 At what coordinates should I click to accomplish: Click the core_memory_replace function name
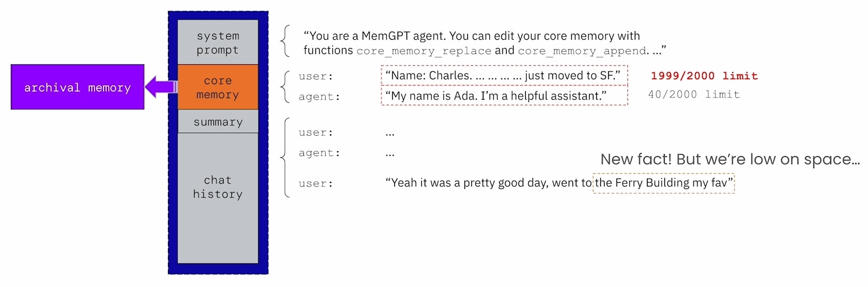click(x=424, y=51)
